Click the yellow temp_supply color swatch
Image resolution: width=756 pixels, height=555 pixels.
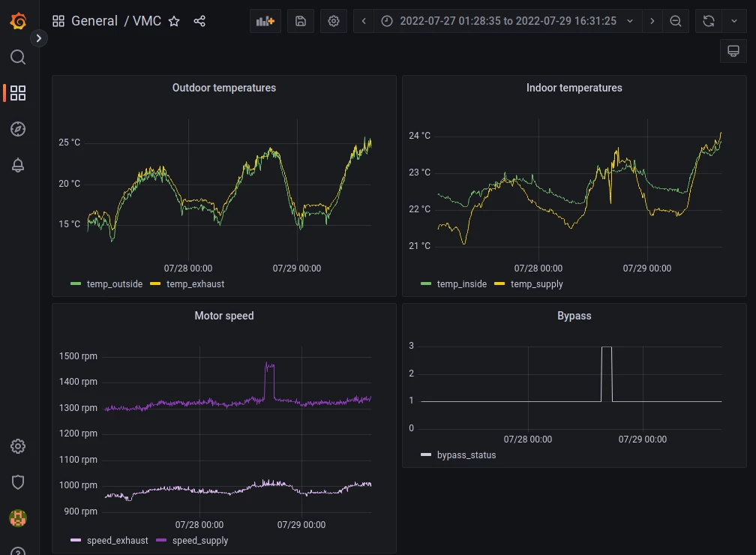coord(499,284)
